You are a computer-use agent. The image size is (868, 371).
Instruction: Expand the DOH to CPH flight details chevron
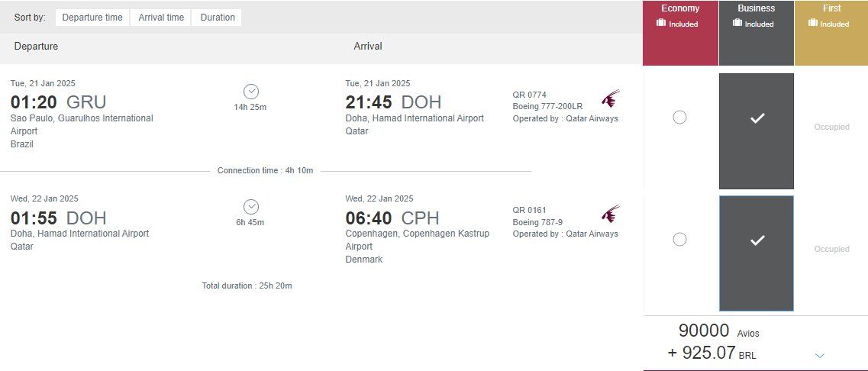(251, 207)
